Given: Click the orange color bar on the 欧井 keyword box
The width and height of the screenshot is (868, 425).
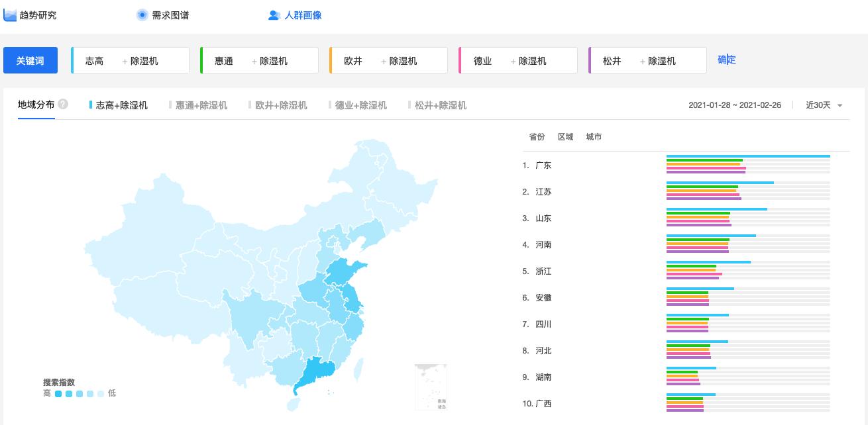Looking at the screenshot, I should (x=331, y=60).
